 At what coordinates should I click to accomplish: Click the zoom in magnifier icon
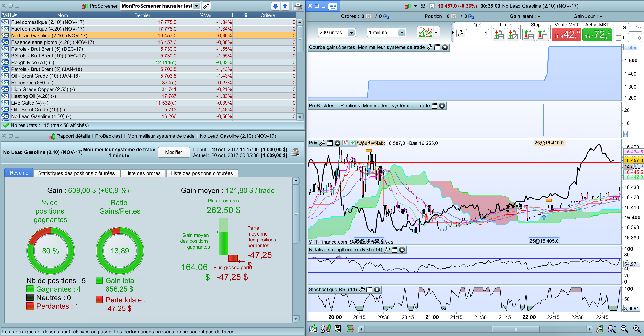click(x=637, y=329)
